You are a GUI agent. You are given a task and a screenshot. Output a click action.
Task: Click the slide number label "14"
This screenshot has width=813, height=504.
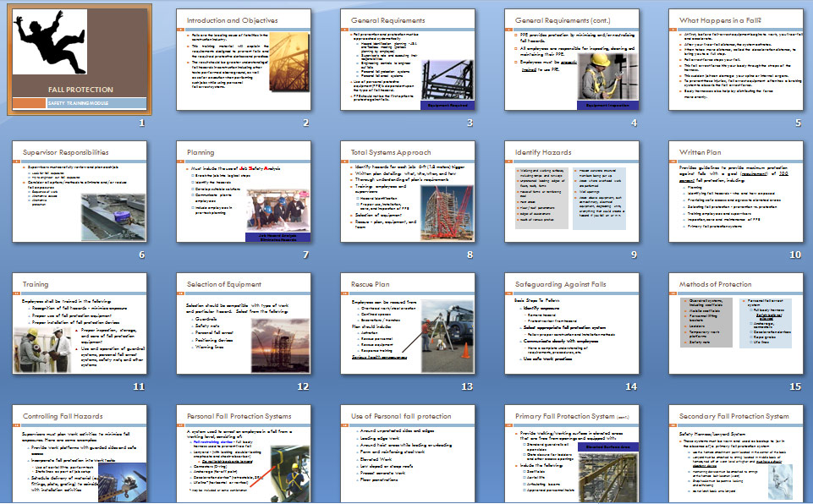coord(631,386)
